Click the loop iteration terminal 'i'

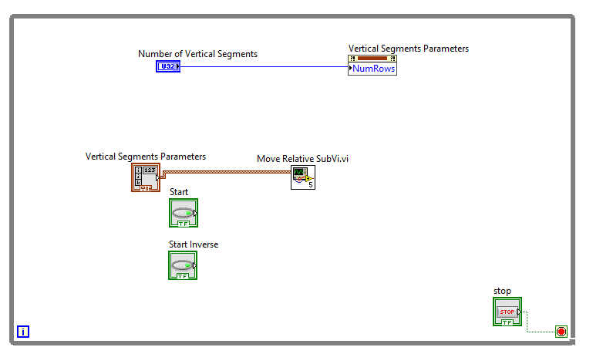(23, 332)
